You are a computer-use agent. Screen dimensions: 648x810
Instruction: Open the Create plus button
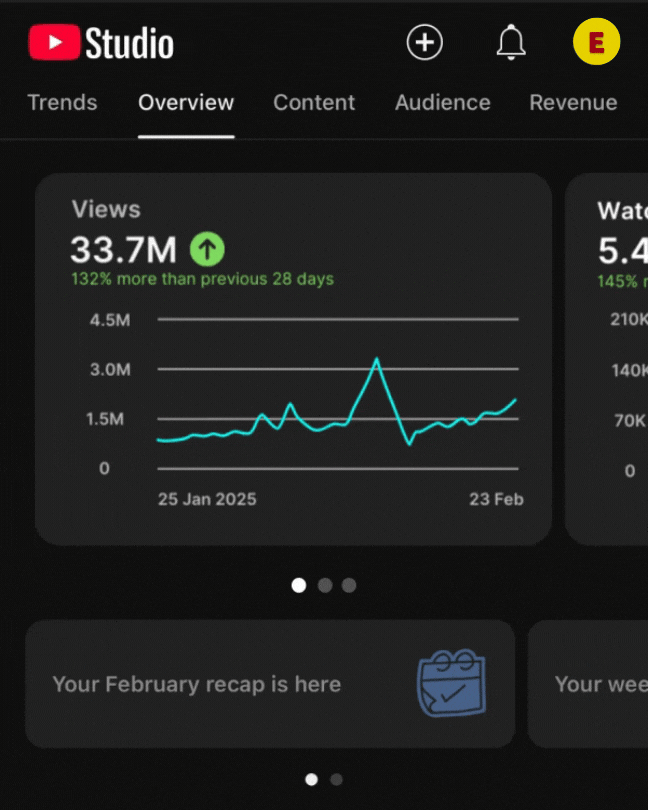pyautogui.click(x=424, y=42)
